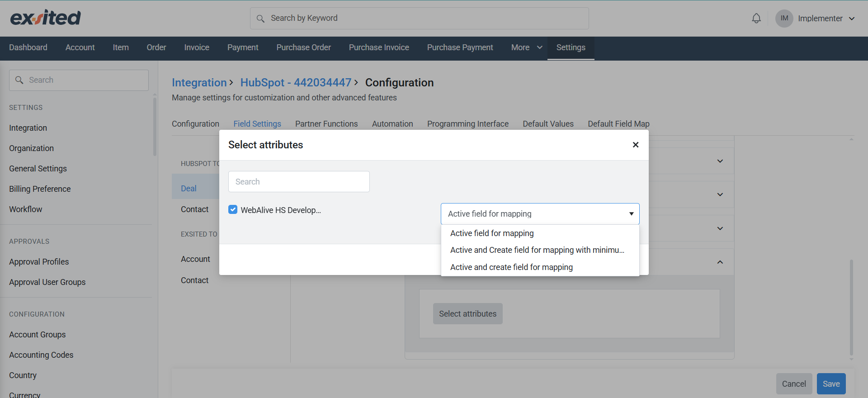Open the Account menu in navbar

pyautogui.click(x=80, y=47)
